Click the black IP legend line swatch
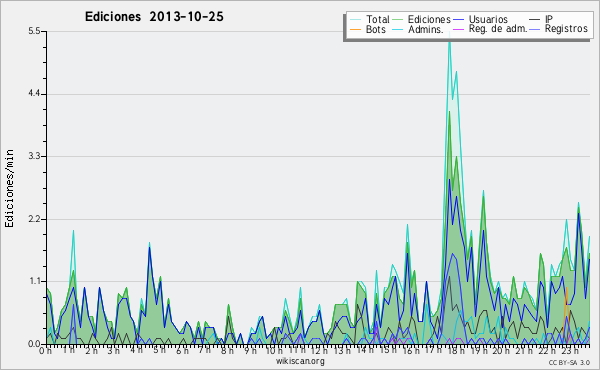The height and width of the screenshot is (370, 600). tap(535, 20)
